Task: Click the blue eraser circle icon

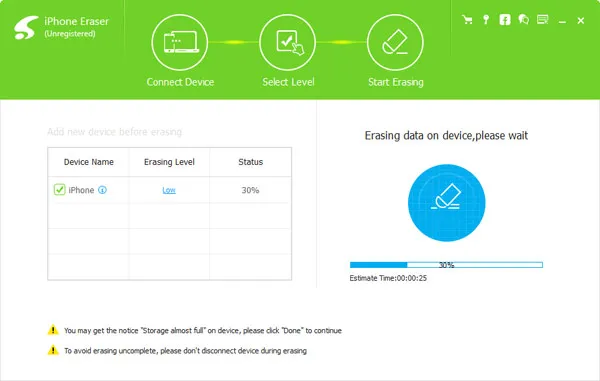Action: 447,203
